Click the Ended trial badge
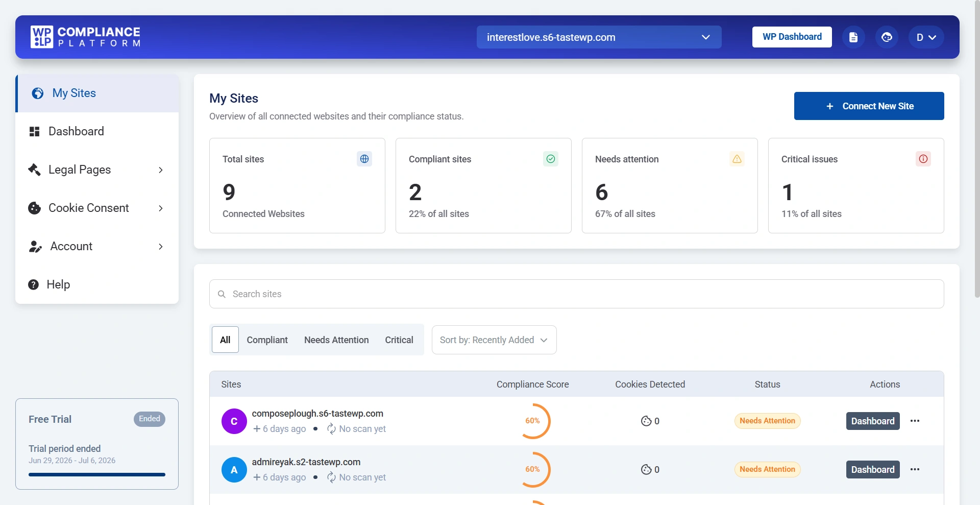Image resolution: width=980 pixels, height=505 pixels. tap(150, 419)
